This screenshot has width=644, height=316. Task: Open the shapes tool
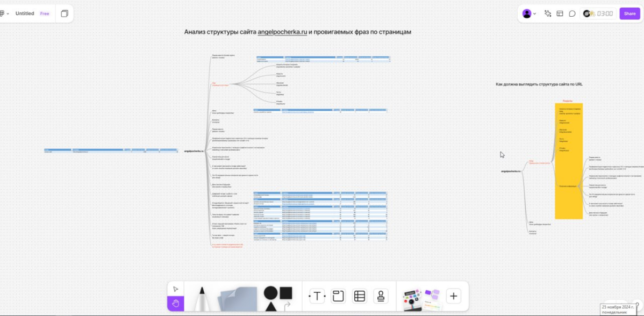click(x=277, y=298)
